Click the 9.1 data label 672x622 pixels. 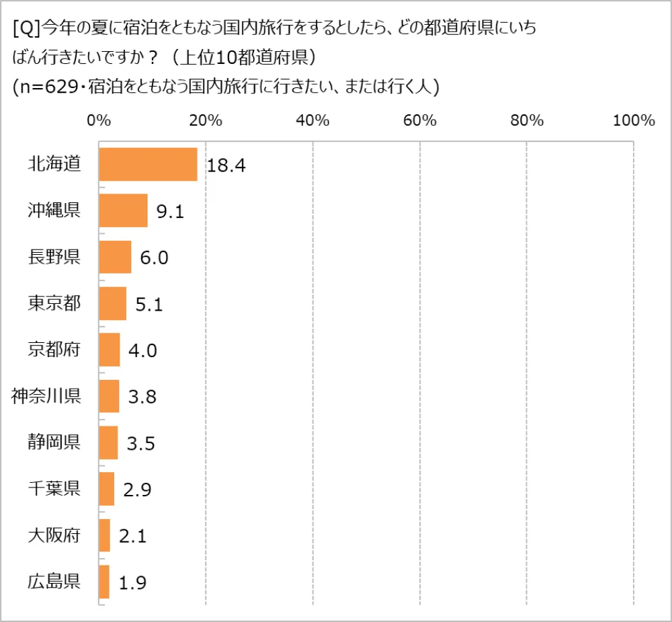coord(170,212)
